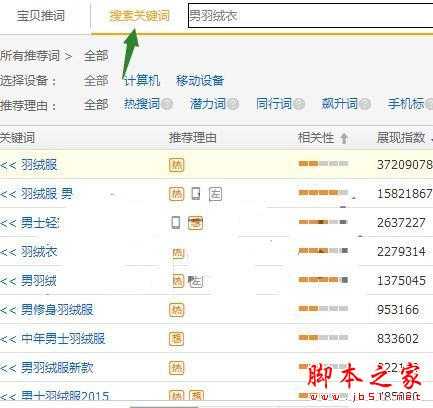Click help icon beside 飙升词
The image size is (433, 408).
[365, 104]
